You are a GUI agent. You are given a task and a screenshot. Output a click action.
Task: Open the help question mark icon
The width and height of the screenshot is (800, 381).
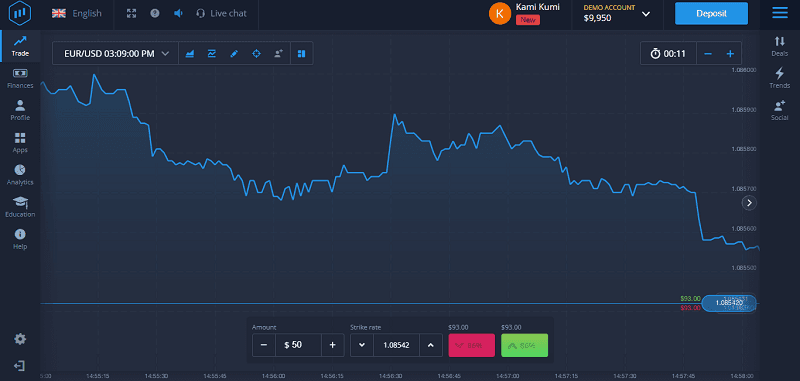click(x=155, y=14)
